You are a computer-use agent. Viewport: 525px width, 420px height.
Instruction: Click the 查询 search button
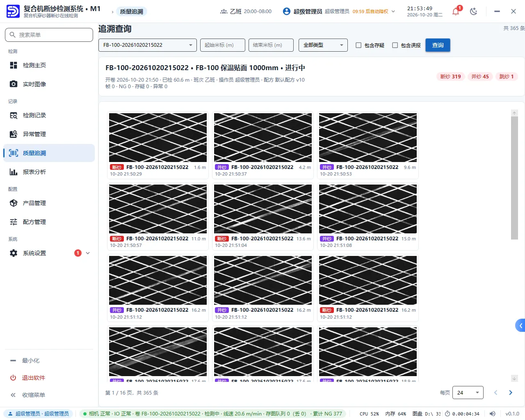[438, 45]
